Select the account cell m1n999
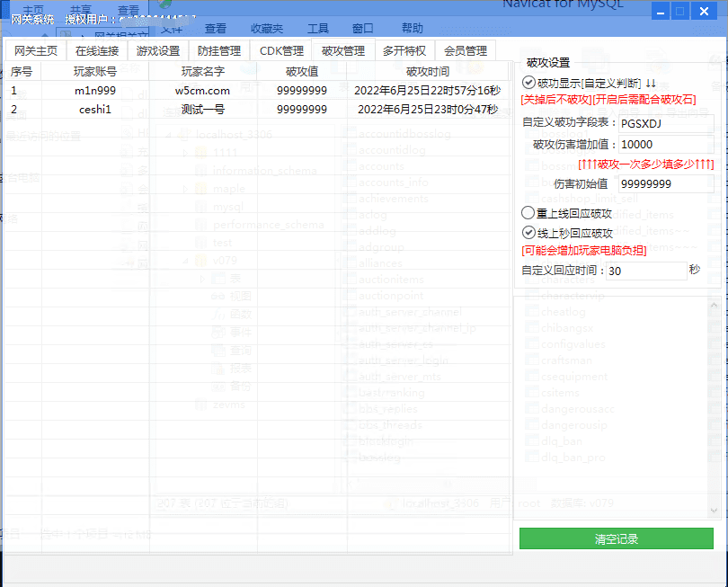Image resolution: width=728 pixels, height=587 pixels. [95, 91]
